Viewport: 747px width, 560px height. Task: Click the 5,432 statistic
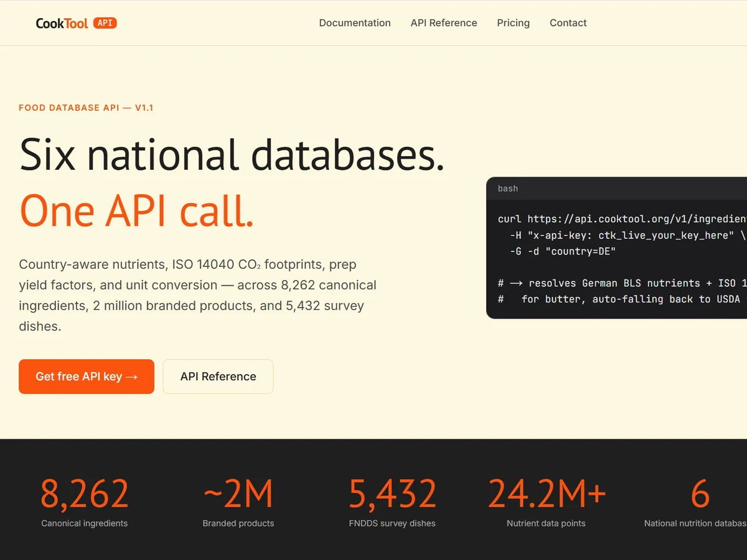[x=392, y=494]
